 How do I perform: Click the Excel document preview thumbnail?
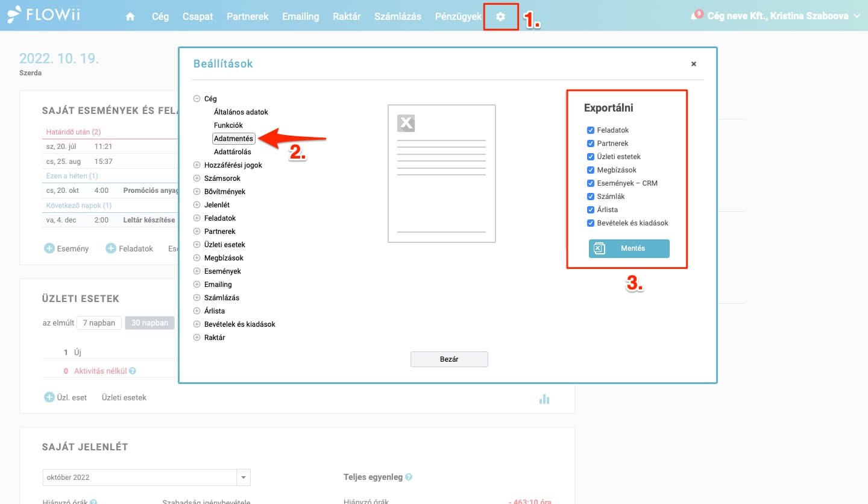click(x=442, y=174)
